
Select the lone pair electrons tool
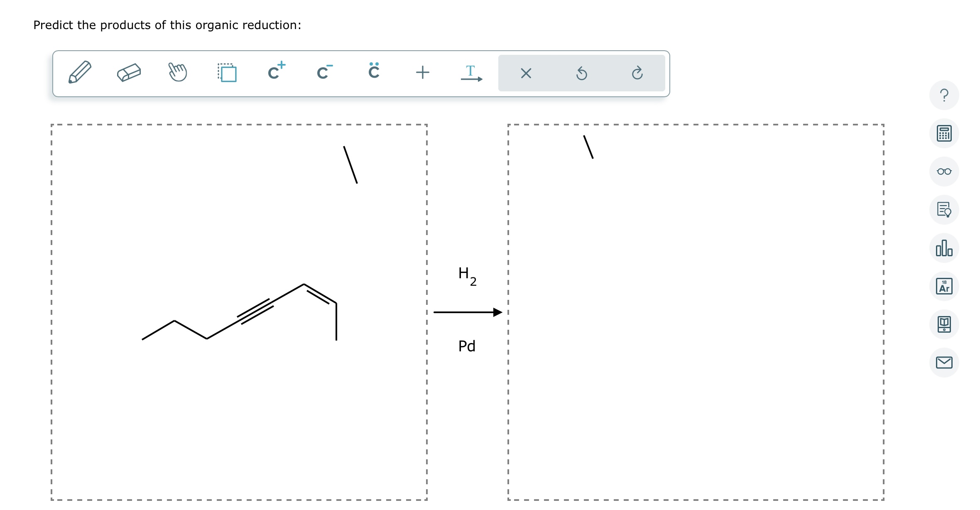click(374, 71)
